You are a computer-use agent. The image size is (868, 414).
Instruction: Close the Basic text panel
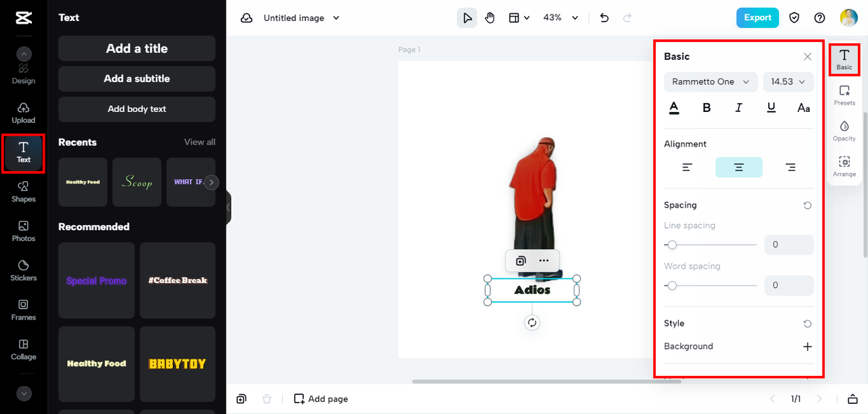pos(807,57)
